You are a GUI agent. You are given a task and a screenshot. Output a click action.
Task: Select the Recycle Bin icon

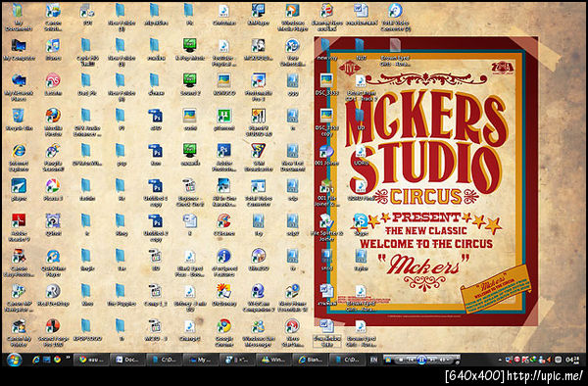pyautogui.click(x=19, y=120)
